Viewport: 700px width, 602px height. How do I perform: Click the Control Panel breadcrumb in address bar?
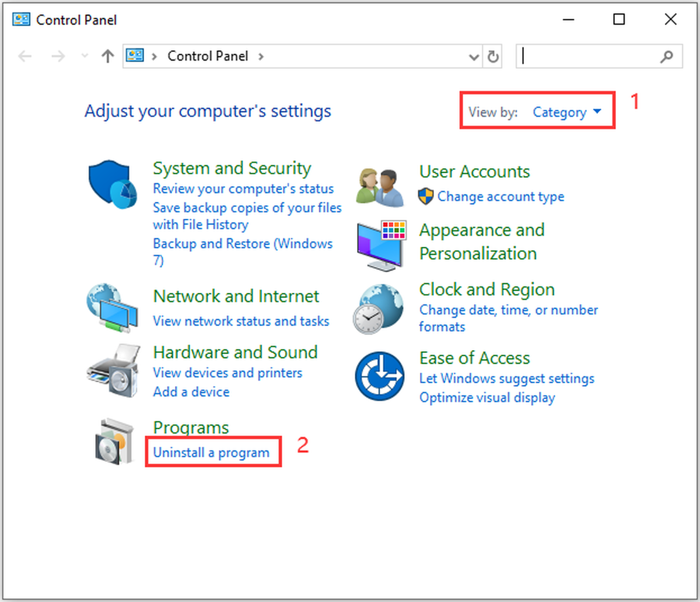click(x=208, y=56)
